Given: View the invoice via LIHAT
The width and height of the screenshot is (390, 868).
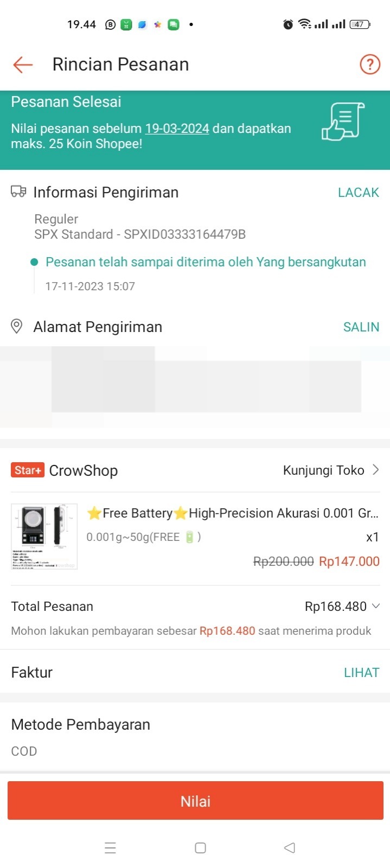Looking at the screenshot, I should (x=361, y=673).
